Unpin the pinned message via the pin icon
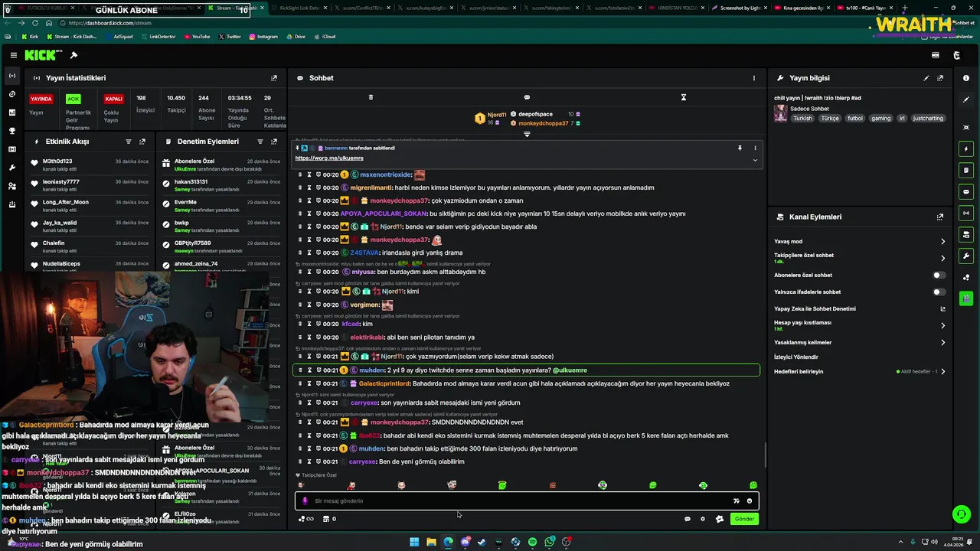Screen dimensions: 980x551 [740, 148]
